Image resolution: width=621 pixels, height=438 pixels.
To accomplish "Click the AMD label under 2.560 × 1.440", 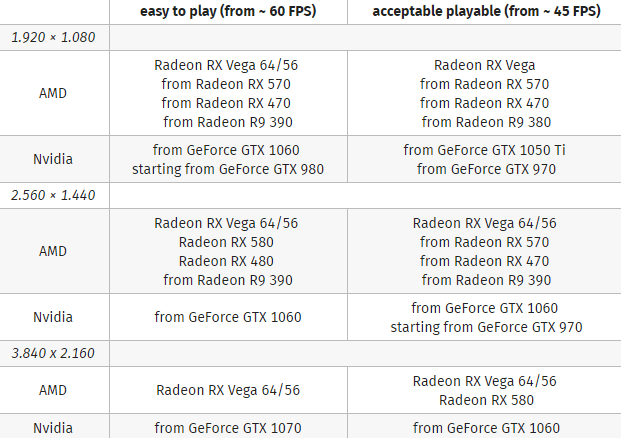I will pyautogui.click(x=53, y=251).
